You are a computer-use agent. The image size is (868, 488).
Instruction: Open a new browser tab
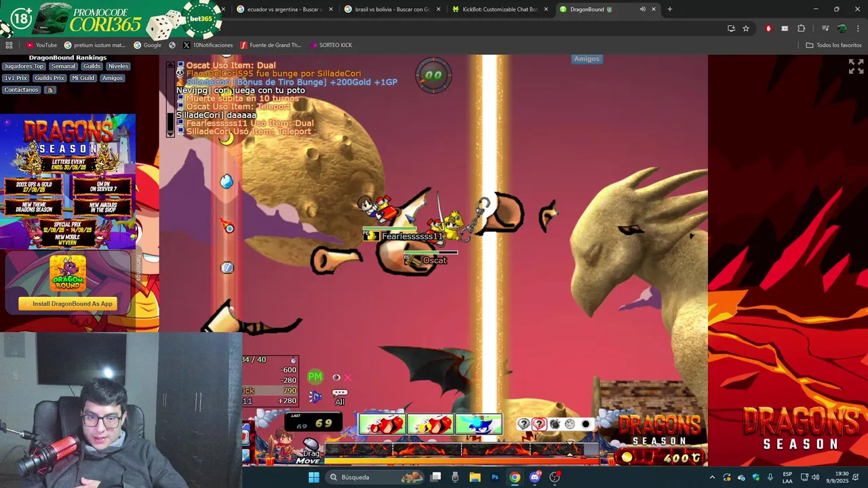[670, 9]
